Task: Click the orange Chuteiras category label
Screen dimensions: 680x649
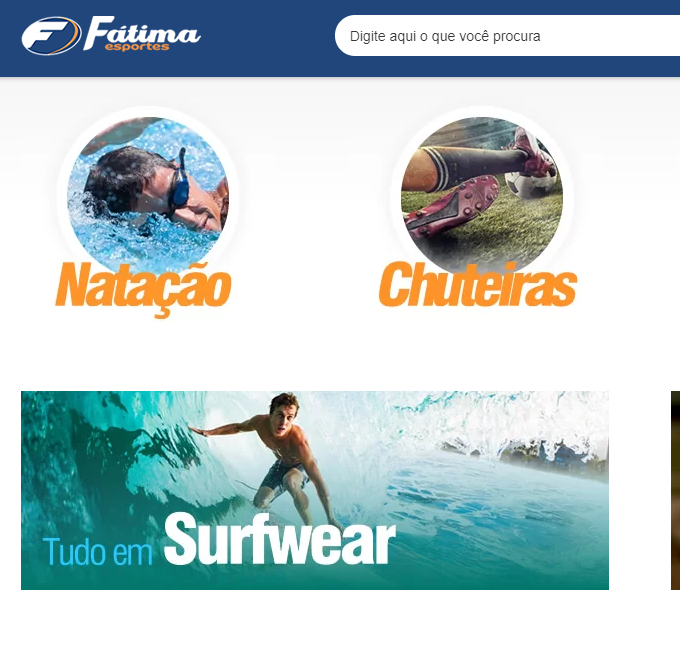Action: coord(477,284)
